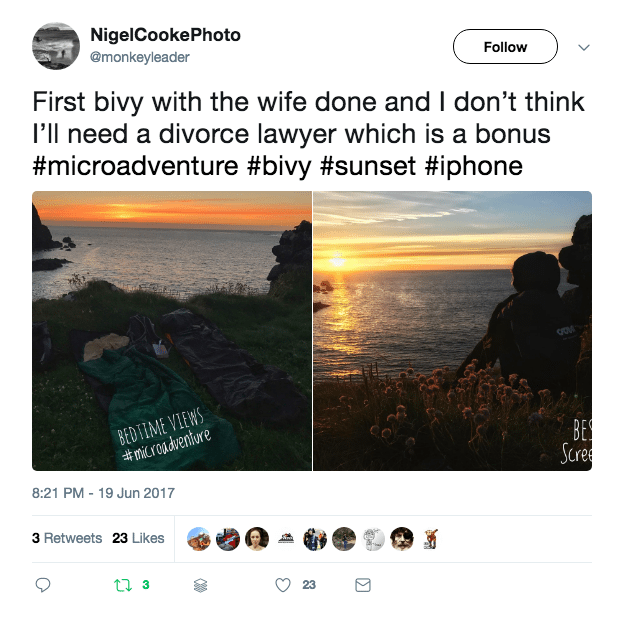
Task: Open tweet timestamp 8:21 PM 19 Jun 2017
Action: (x=103, y=493)
